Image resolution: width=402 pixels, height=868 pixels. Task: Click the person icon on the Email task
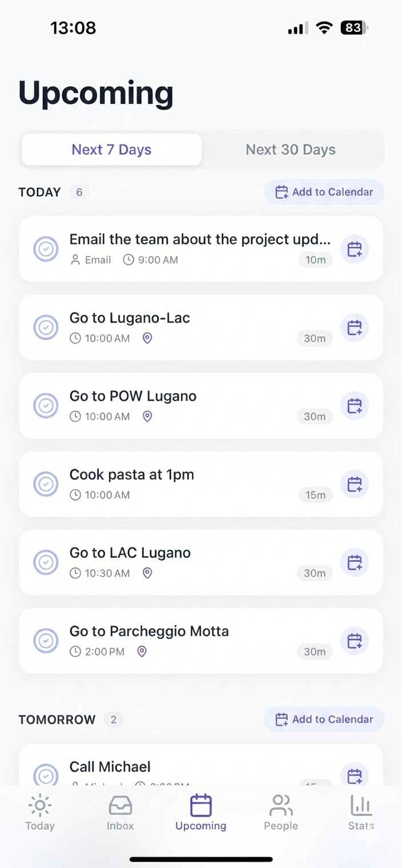[75, 260]
